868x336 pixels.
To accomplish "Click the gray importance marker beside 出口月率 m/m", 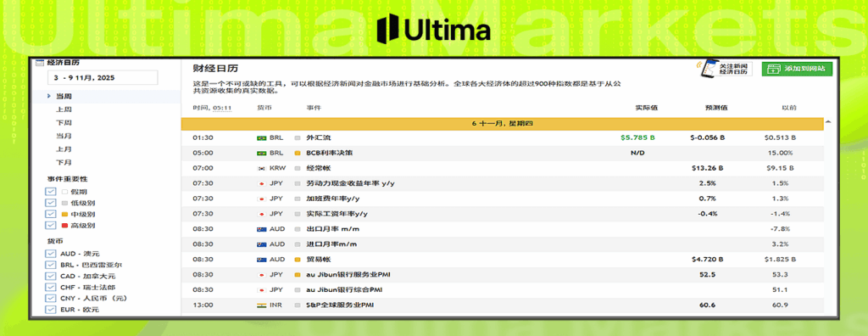I will (x=298, y=229).
